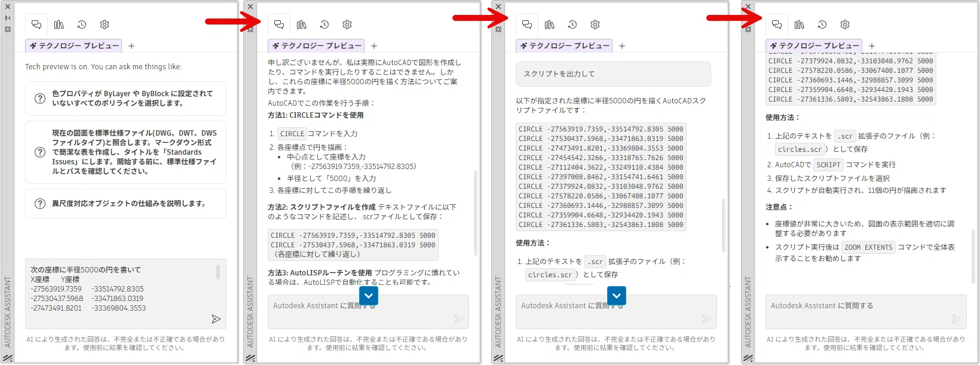980x365 pixels.
Task: Click auto-hide icon on suggestions panel's side strip
Action: [x=8, y=18]
